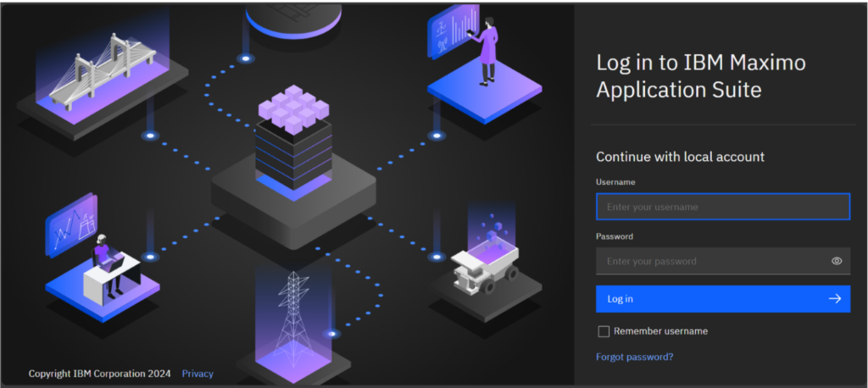Click the Username input field
This screenshot has height=388, width=868.
pyautogui.click(x=723, y=207)
